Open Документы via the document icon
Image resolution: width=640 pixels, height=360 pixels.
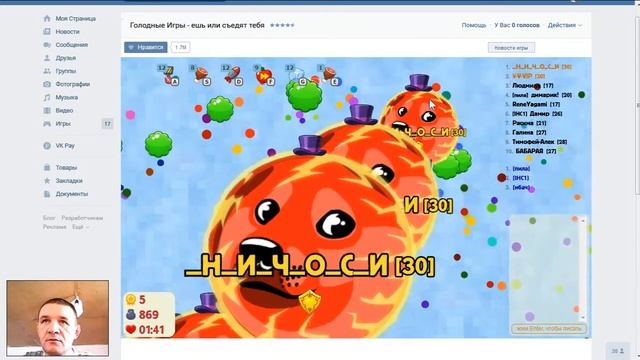click(x=47, y=194)
